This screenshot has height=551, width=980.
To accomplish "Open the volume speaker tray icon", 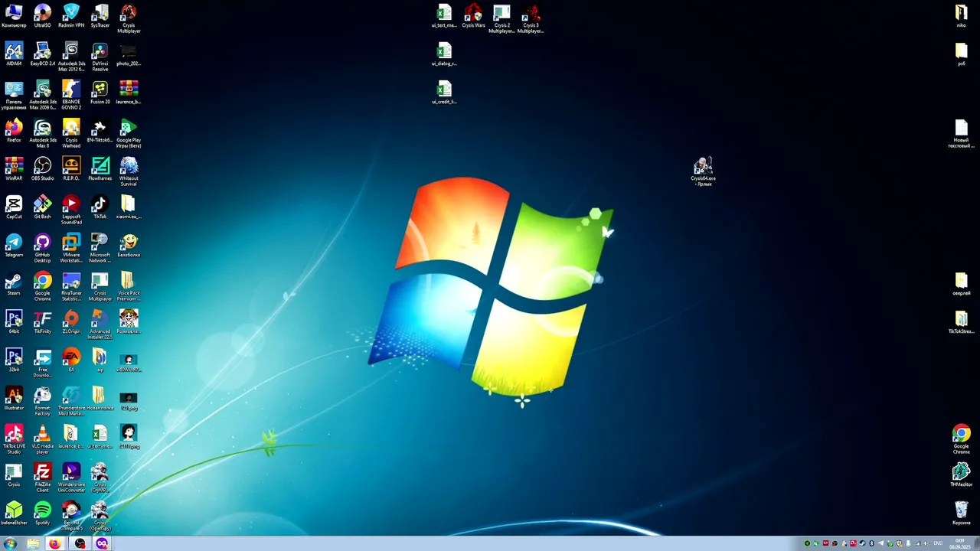I will click(x=926, y=543).
